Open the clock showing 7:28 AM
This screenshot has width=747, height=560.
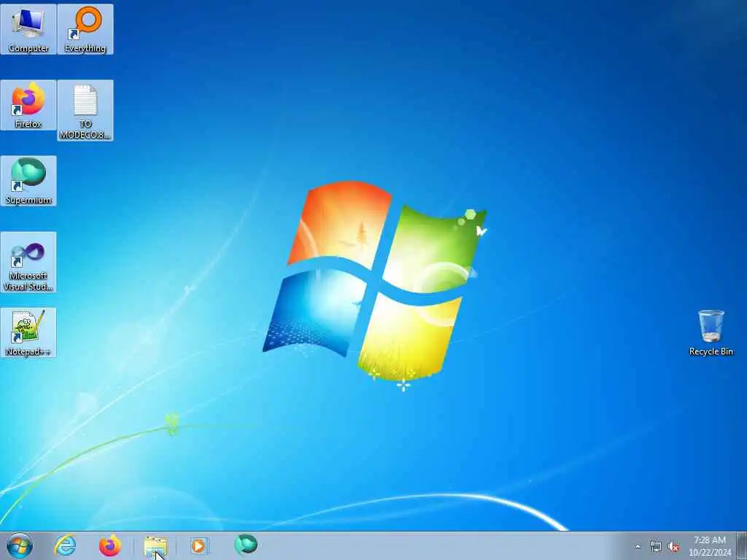click(710, 545)
